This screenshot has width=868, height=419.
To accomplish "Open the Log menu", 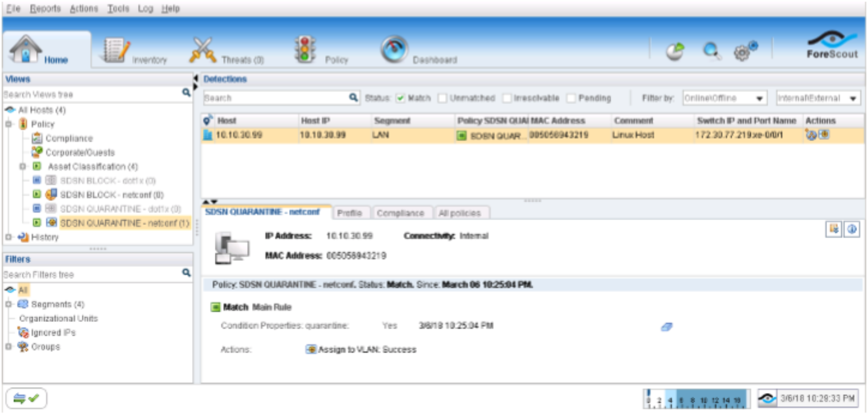I will point(145,8).
